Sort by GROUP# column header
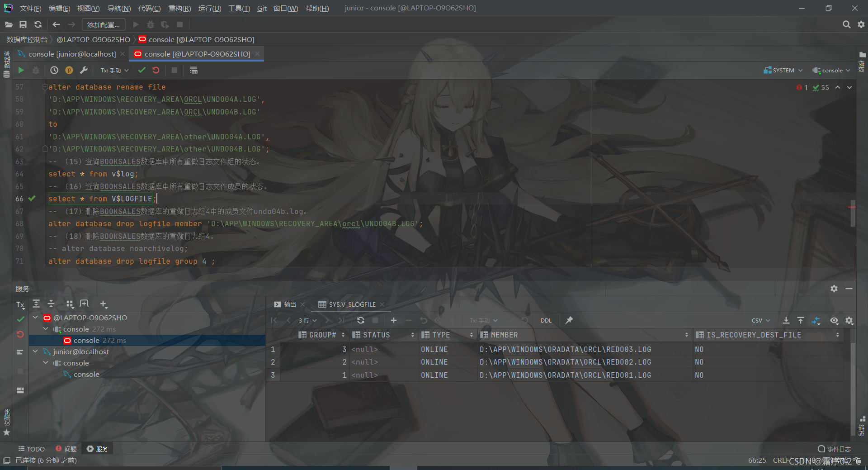This screenshot has height=470, width=868. 322,335
